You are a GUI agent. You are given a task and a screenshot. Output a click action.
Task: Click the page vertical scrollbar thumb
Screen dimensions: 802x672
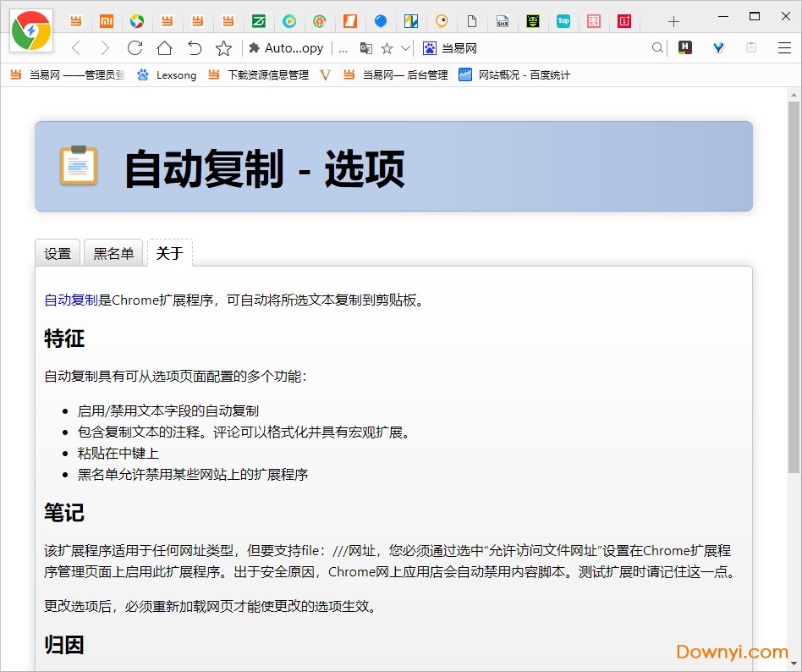(x=794, y=288)
